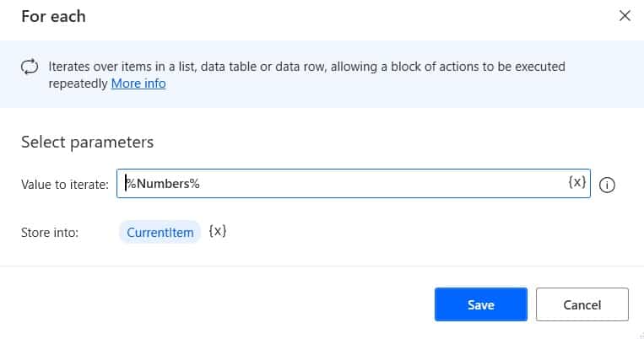The image size is (644, 339).
Task: Select the CurrentItem variable chip
Action: pyautogui.click(x=160, y=232)
